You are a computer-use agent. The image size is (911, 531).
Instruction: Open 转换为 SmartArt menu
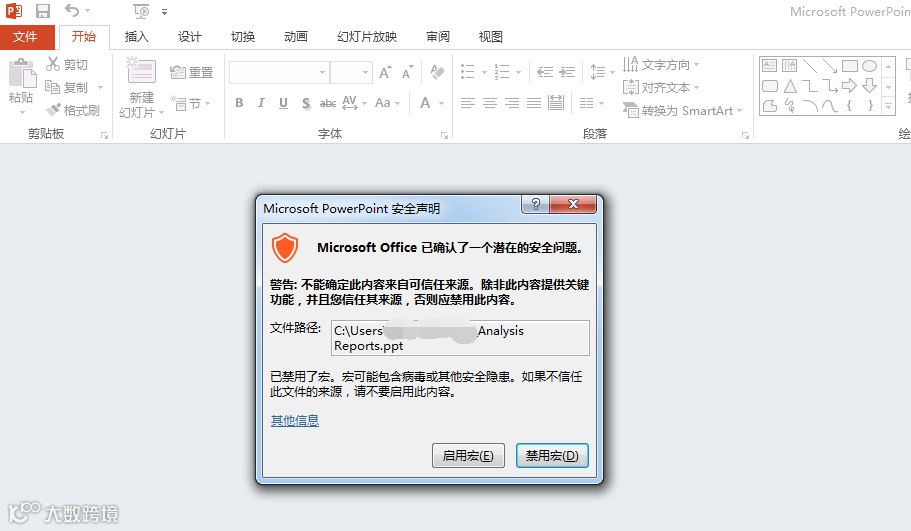pos(683,110)
